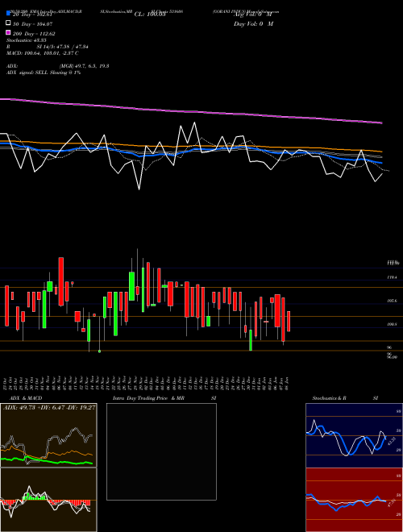Screen dimensions: 403x532
Task: Open the blue Stochastics oscillator panel
Action: (354, 435)
